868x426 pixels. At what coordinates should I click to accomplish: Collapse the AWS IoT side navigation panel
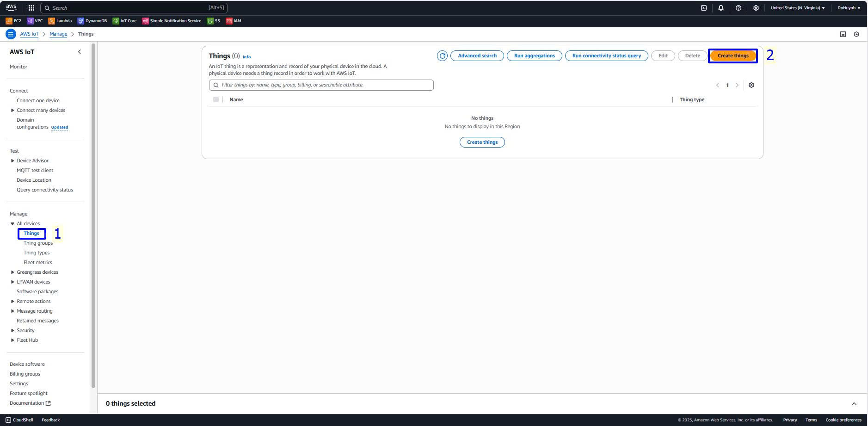click(79, 52)
